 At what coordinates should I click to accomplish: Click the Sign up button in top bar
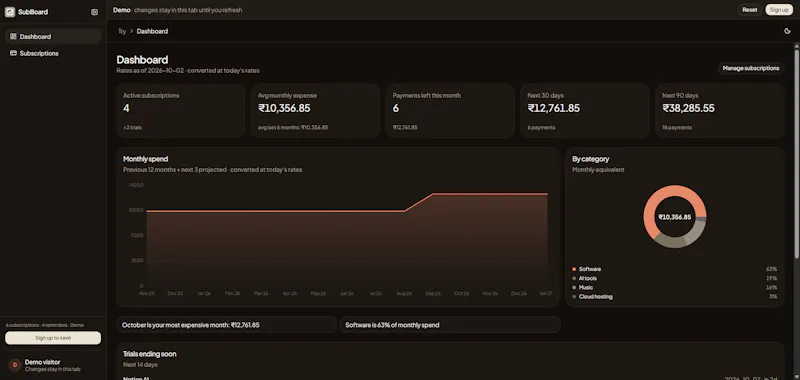tap(779, 10)
